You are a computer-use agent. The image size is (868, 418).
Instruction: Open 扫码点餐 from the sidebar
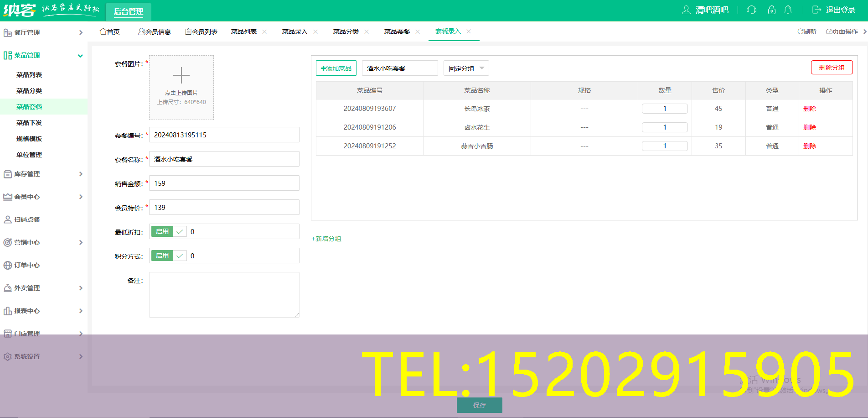[x=27, y=219]
